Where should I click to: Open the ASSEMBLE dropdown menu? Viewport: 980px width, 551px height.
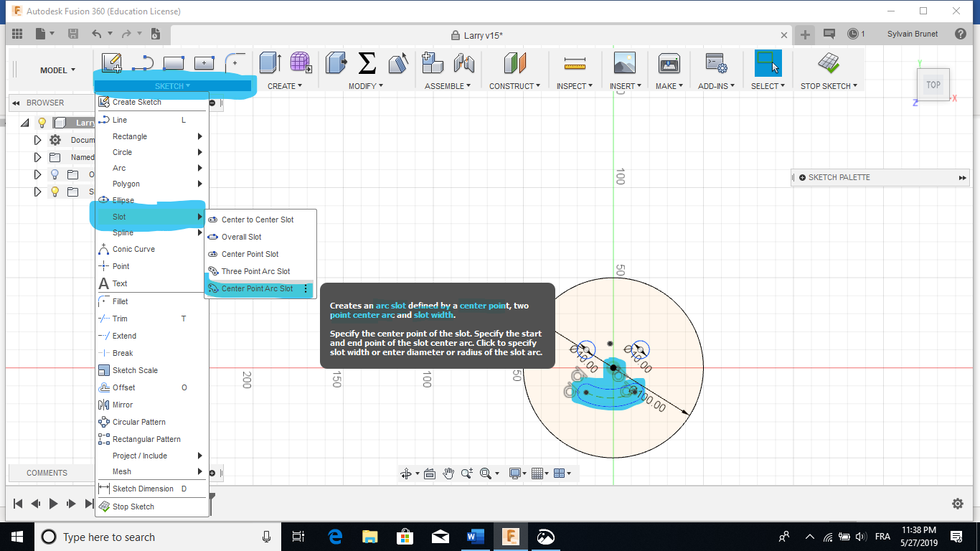448,86
